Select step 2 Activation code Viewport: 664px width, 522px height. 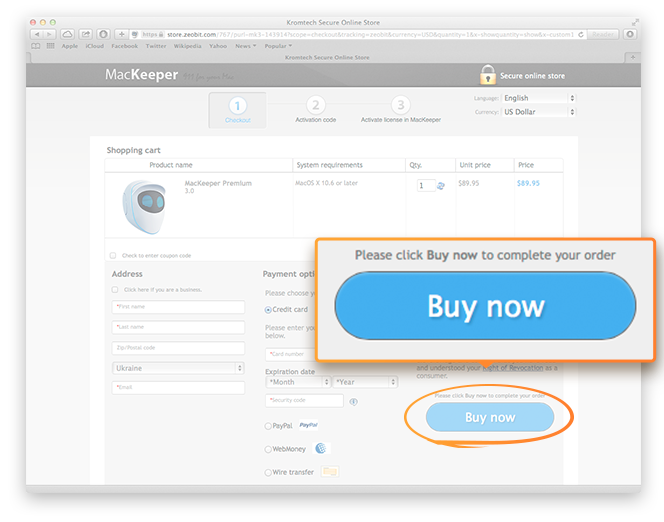pos(316,110)
